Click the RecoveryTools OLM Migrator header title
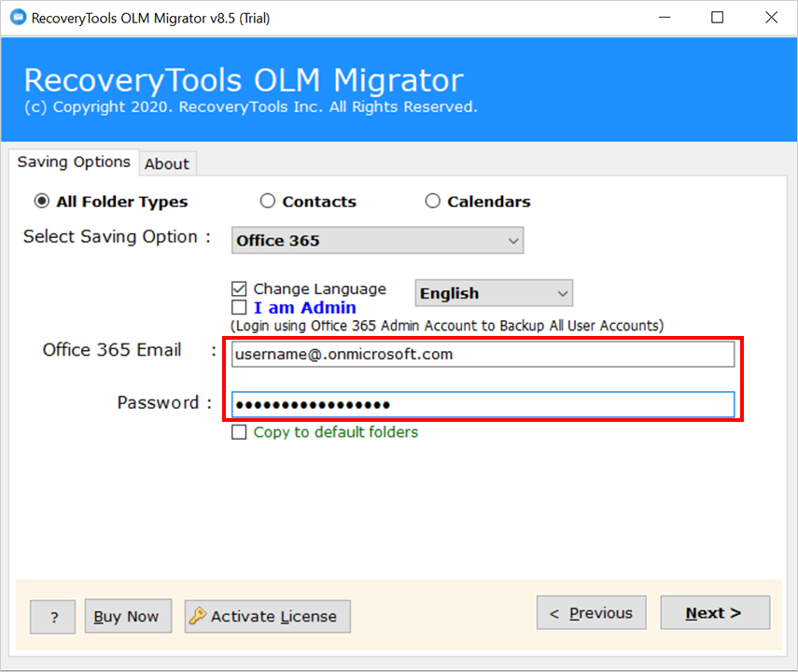This screenshot has width=798, height=672. click(x=244, y=80)
